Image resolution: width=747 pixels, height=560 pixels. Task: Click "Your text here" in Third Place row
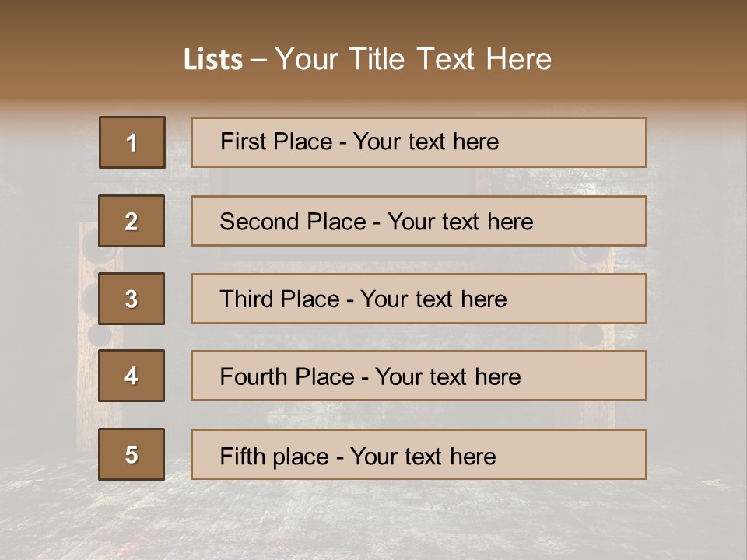coord(433,299)
